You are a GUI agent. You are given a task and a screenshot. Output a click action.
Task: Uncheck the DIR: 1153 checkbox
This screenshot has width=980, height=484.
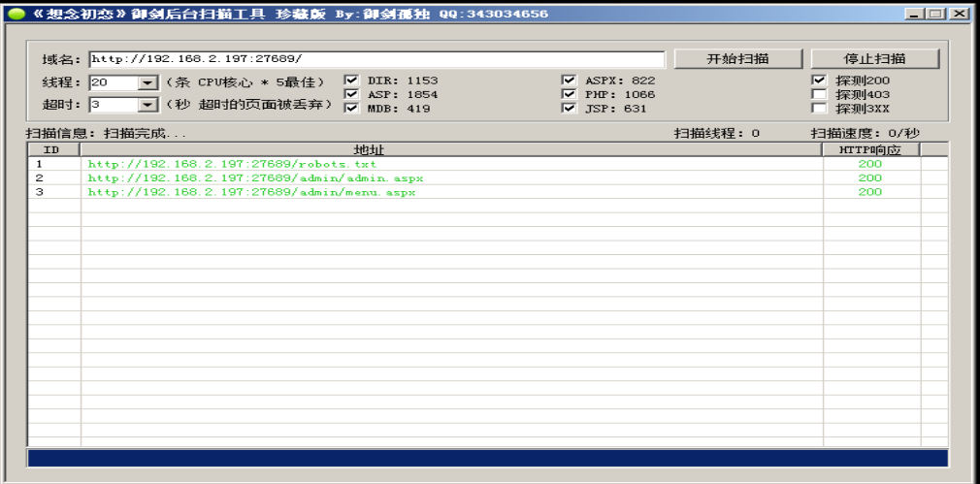pos(352,81)
